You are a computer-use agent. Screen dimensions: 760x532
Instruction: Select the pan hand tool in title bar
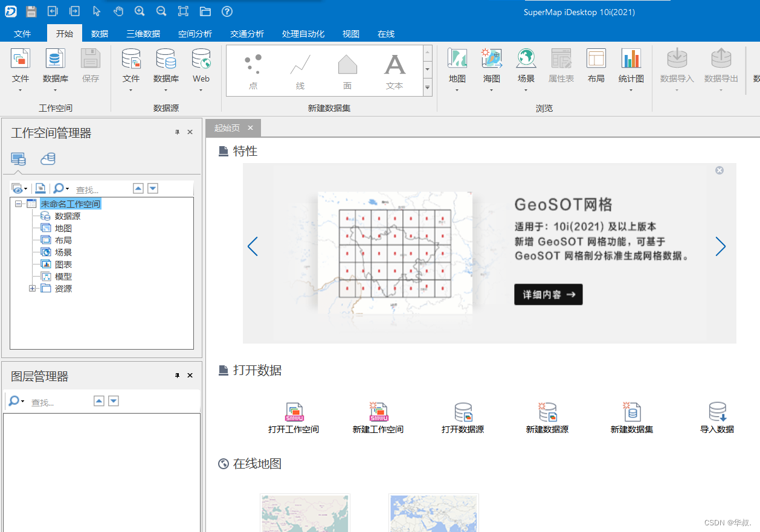click(x=118, y=11)
